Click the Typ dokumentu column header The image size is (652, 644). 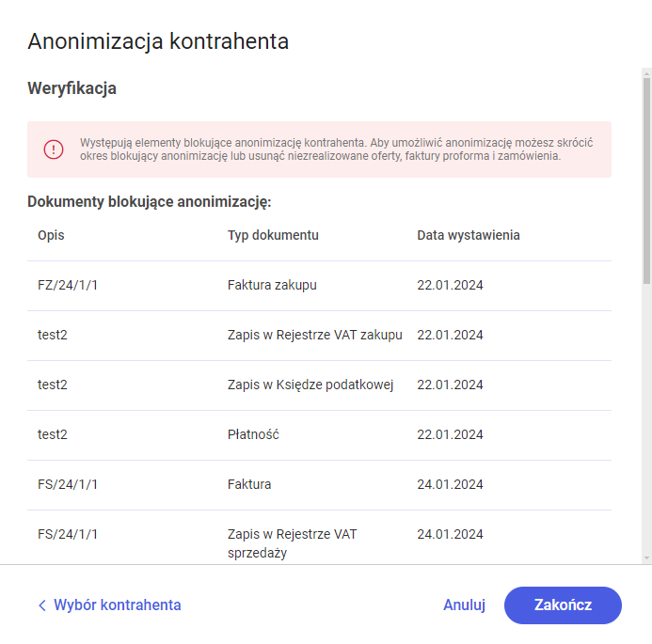273,235
